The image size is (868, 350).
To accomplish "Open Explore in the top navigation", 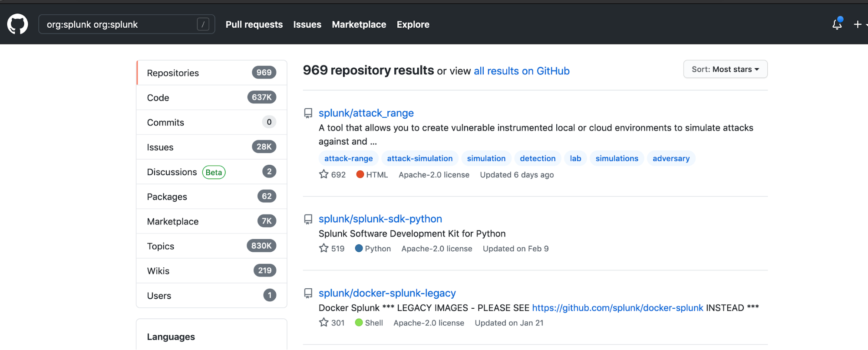I will pyautogui.click(x=413, y=24).
